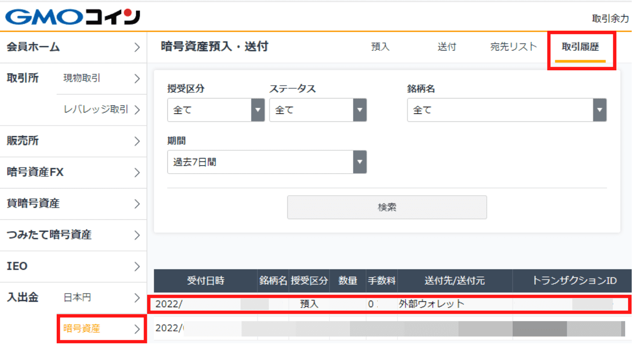
Task: Open the 期間 dropdown showing 過去7日間
Action: click(267, 162)
